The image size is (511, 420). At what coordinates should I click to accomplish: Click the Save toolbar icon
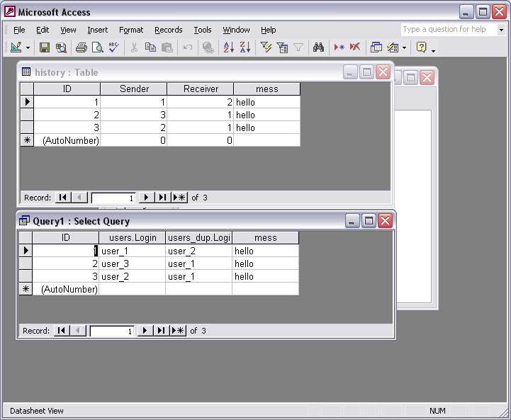[45, 47]
